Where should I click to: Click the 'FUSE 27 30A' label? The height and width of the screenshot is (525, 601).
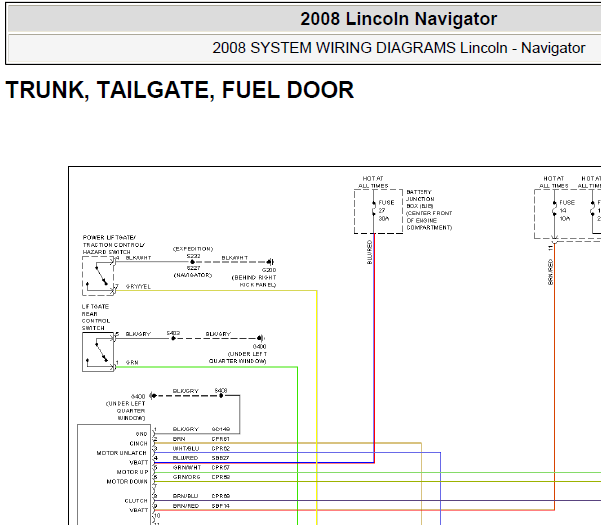point(386,210)
